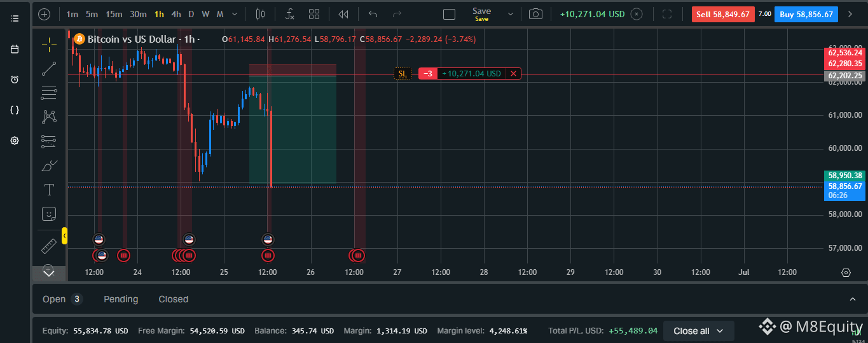
Task: Open the watchlist menu icon in left sidebar
Action: pos(15,18)
